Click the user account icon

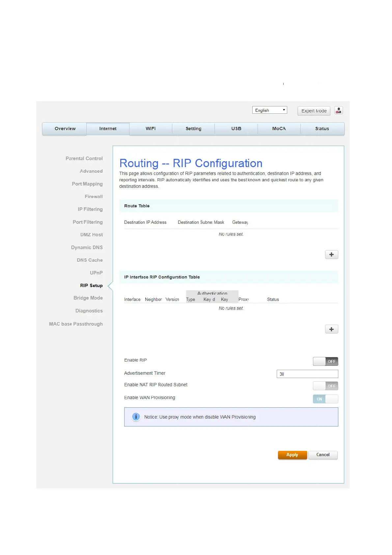tap(338, 110)
